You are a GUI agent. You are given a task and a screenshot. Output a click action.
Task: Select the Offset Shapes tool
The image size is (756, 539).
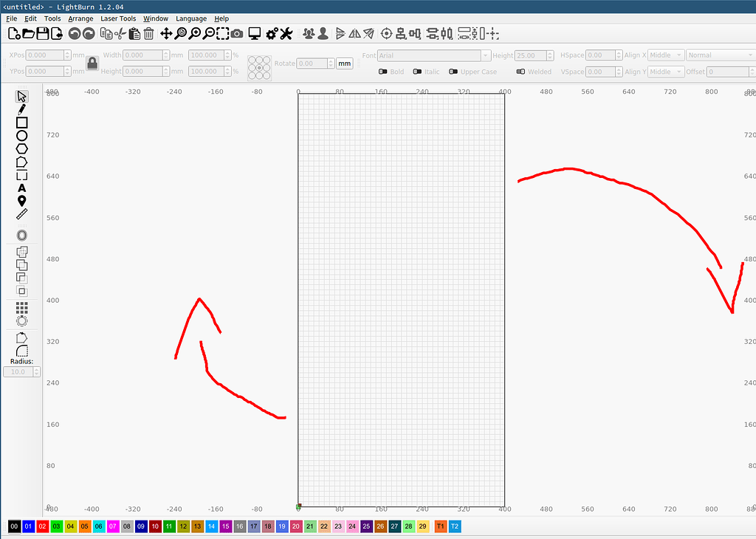pyautogui.click(x=21, y=235)
